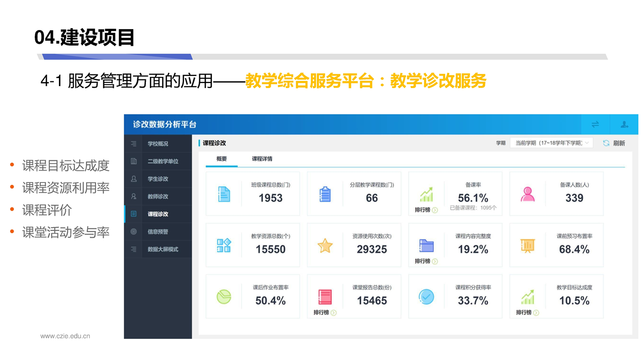Click the folder icon for 课程内容完整度
Screen dimensions: 644x362
click(x=426, y=245)
